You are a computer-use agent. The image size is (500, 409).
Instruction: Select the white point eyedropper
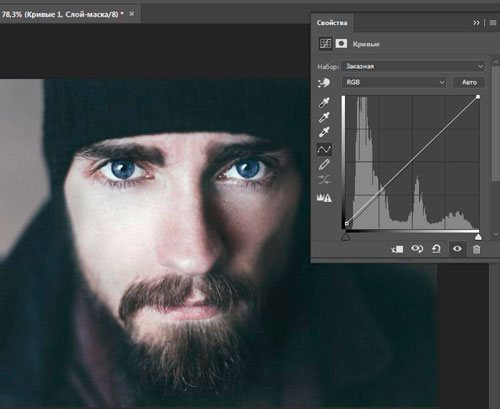324,132
